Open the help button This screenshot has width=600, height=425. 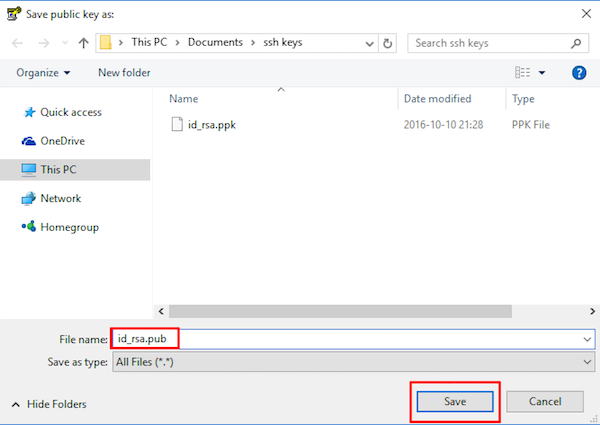point(579,72)
